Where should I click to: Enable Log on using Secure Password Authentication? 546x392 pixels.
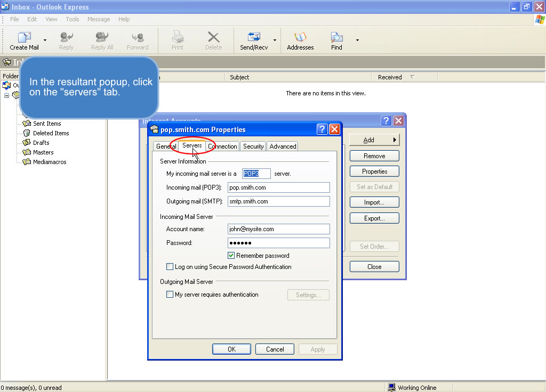[x=170, y=267]
